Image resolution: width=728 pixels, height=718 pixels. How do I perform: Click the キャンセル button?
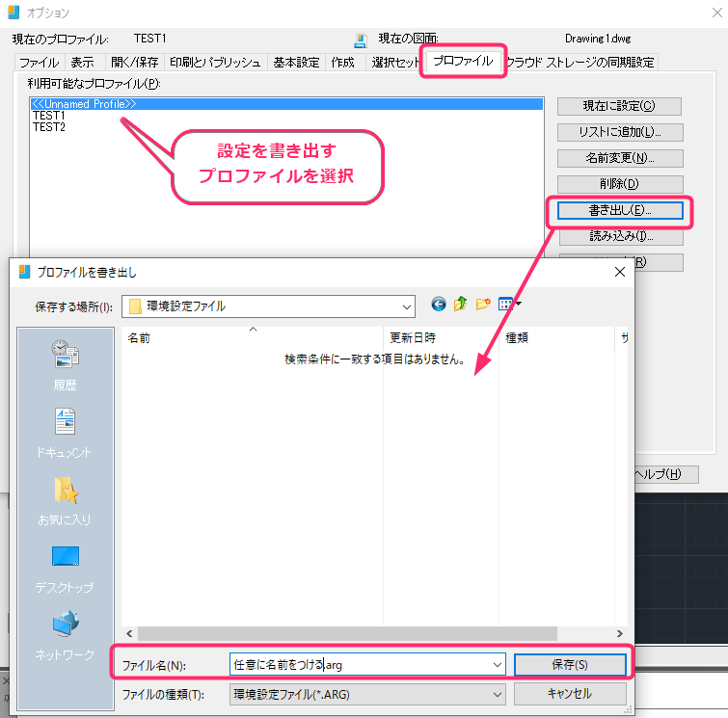(x=570, y=693)
